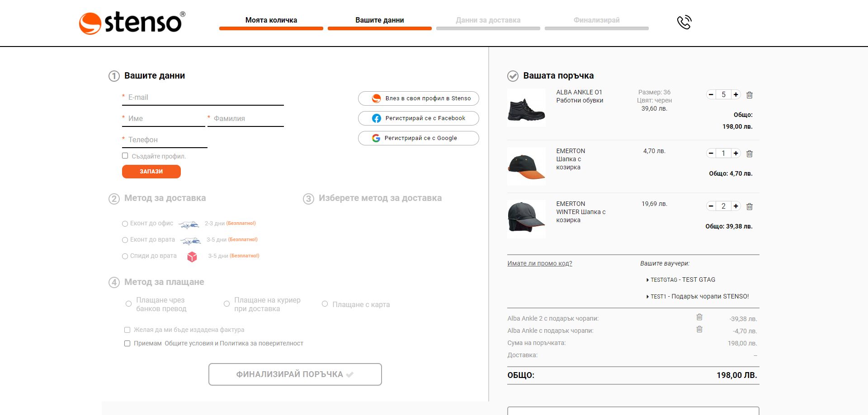Click the Stenso logo
868x415 pixels.
(132, 23)
